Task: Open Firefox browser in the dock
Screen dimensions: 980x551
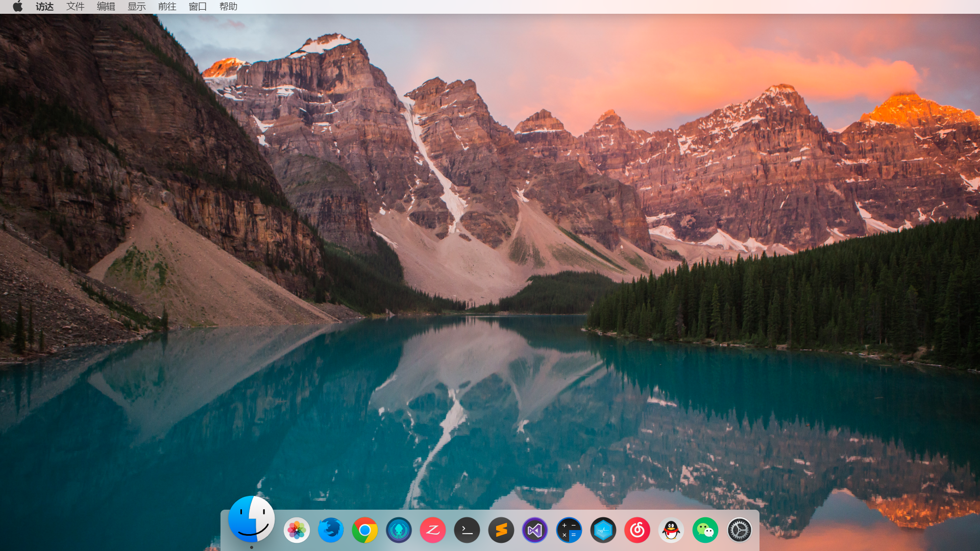Action: (331, 531)
